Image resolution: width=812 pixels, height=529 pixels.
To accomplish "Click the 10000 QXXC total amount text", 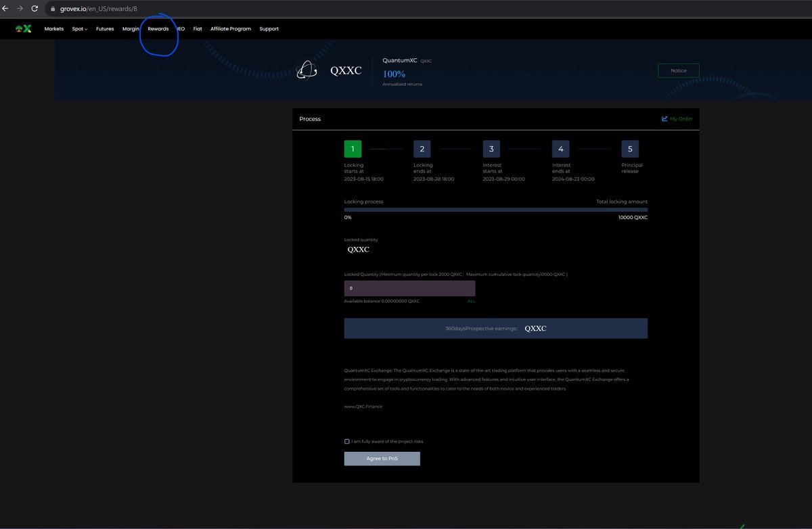I will pos(633,217).
